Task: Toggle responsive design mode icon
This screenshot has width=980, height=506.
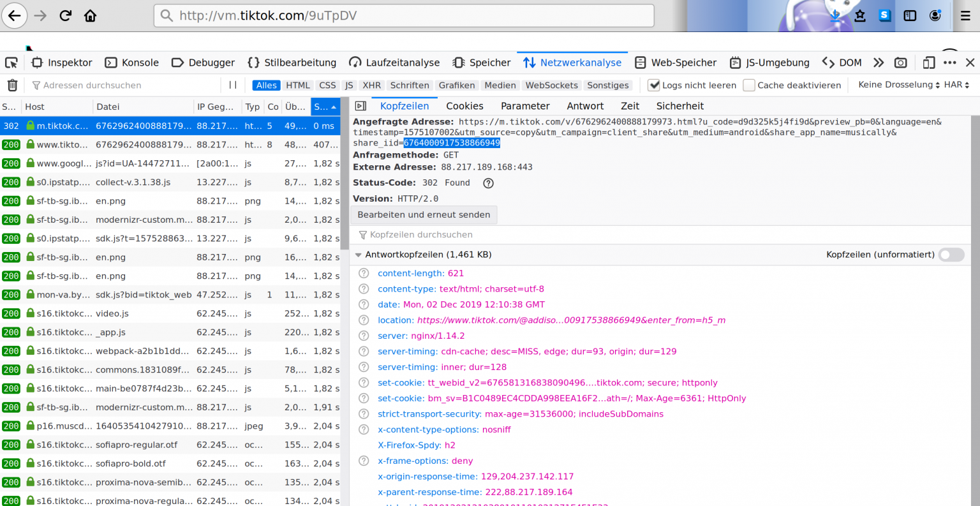Action: (x=928, y=63)
